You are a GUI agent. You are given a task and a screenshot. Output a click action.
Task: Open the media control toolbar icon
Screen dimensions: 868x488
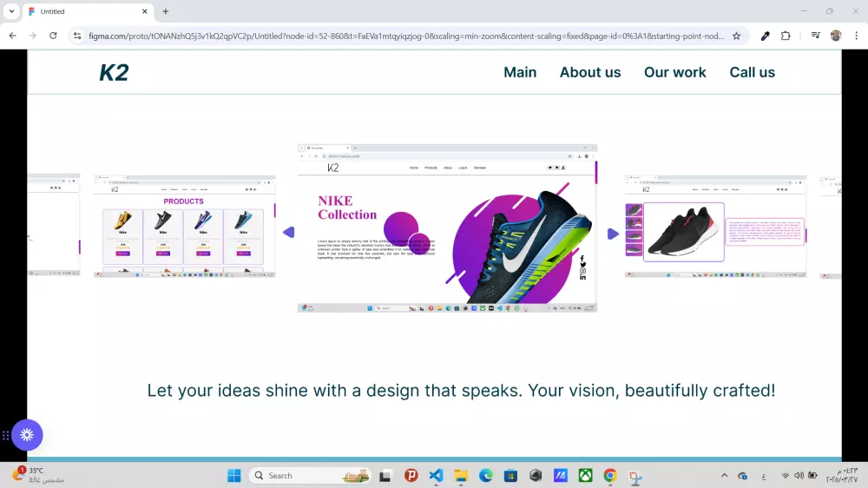click(815, 36)
